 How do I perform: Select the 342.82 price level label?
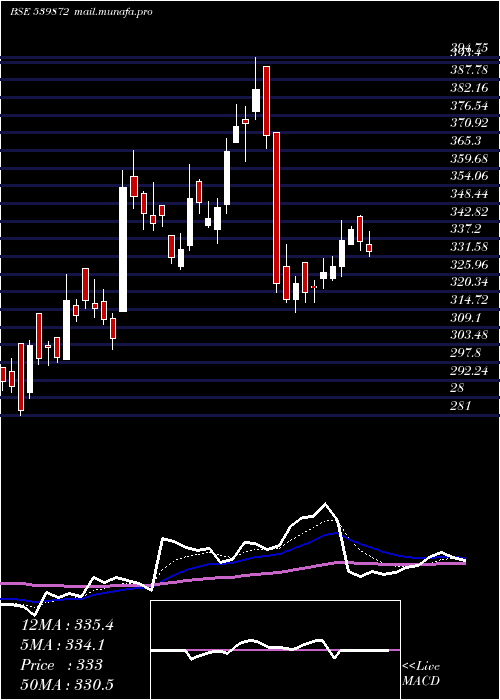(469, 211)
